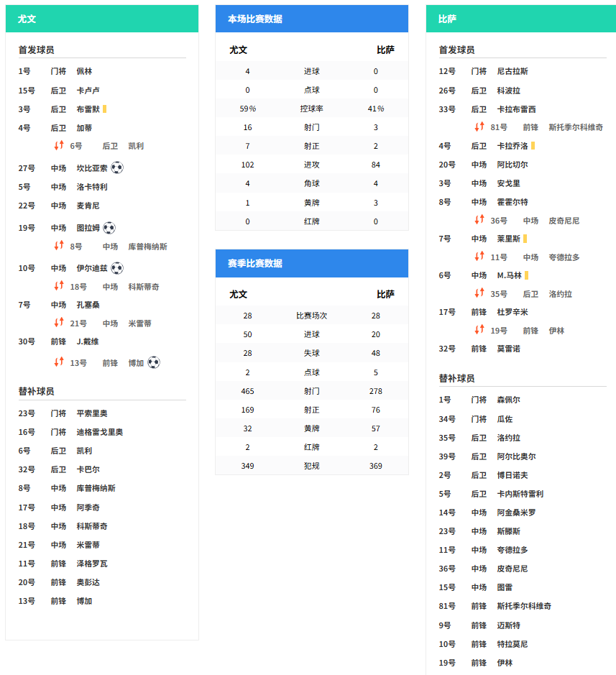Click the yellow card icon beside 布雷默
The width and height of the screenshot is (616, 675).
coord(105,109)
